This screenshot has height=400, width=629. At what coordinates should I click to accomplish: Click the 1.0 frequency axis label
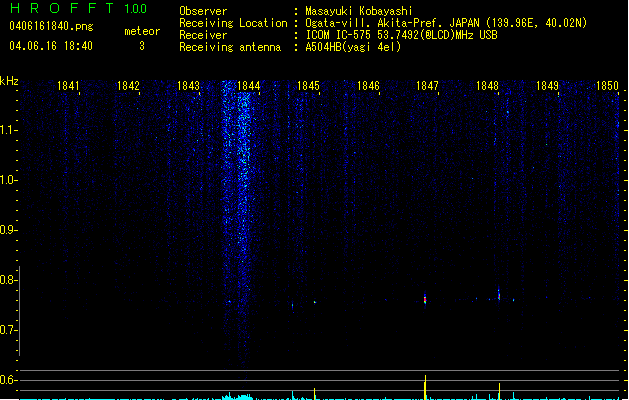(x=8, y=180)
